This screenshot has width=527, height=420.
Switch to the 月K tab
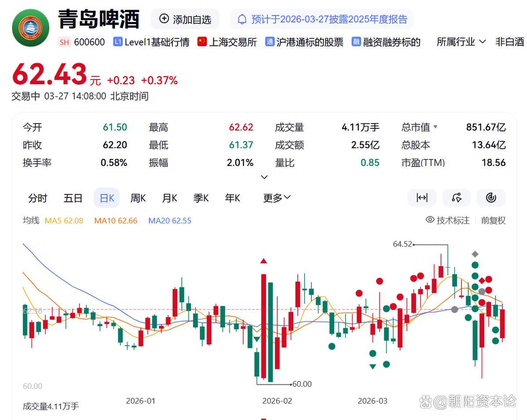pyautogui.click(x=170, y=198)
